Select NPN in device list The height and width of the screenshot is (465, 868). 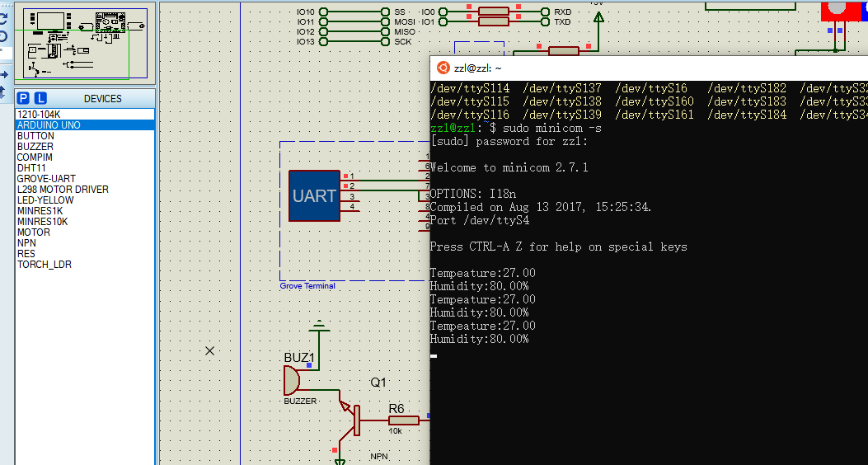click(x=85, y=243)
